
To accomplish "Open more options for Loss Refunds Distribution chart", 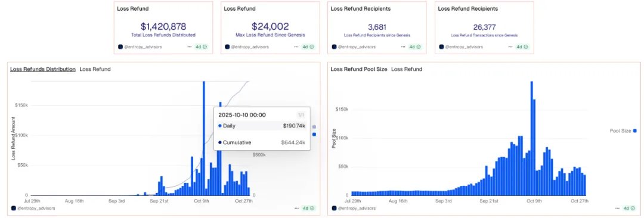I will (x=296, y=208).
